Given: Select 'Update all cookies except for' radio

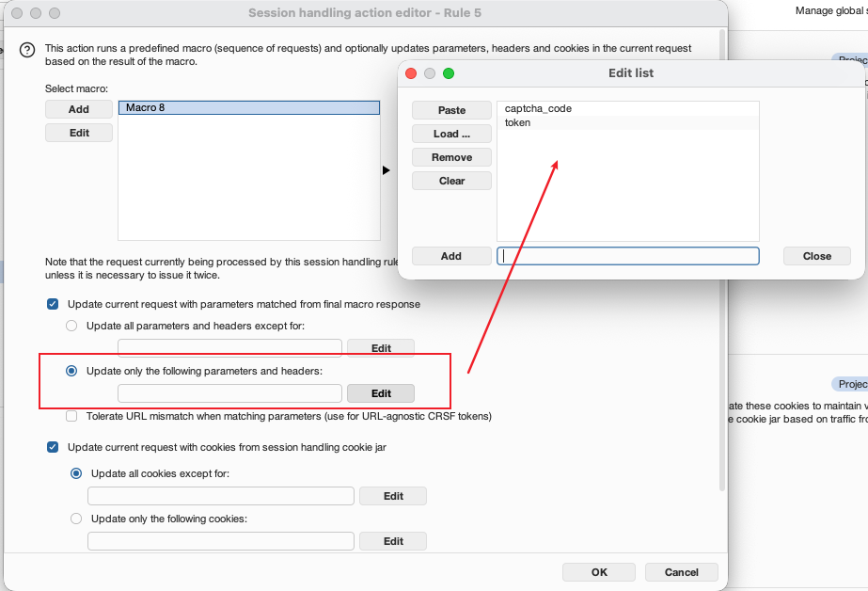Looking at the screenshot, I should 76,473.
